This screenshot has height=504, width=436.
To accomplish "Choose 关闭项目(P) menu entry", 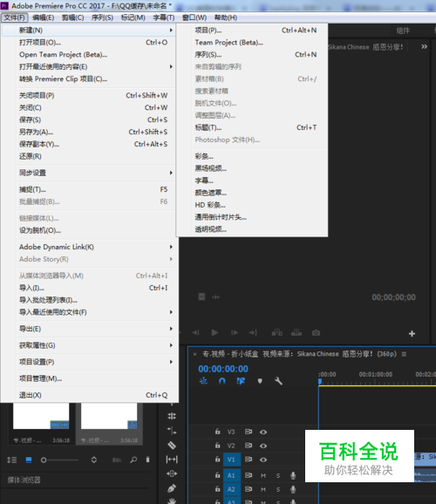I will 88,95.
